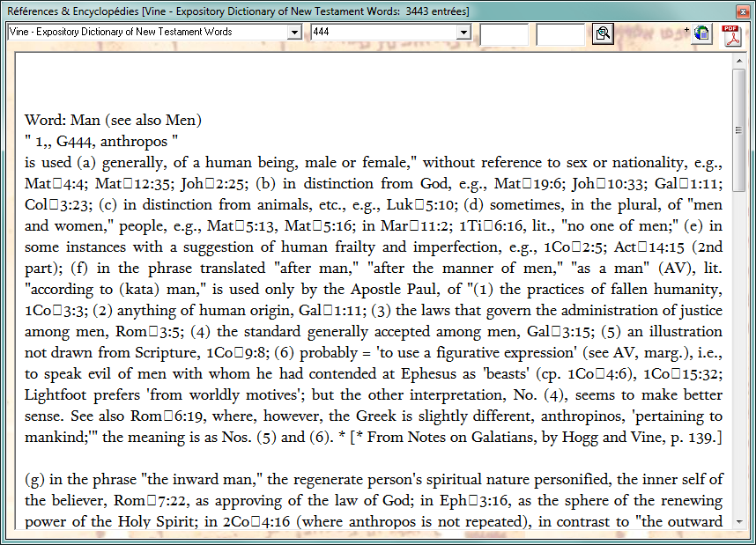Click the reference Luk 5:10
This screenshot has height=545, width=756.
(420, 205)
